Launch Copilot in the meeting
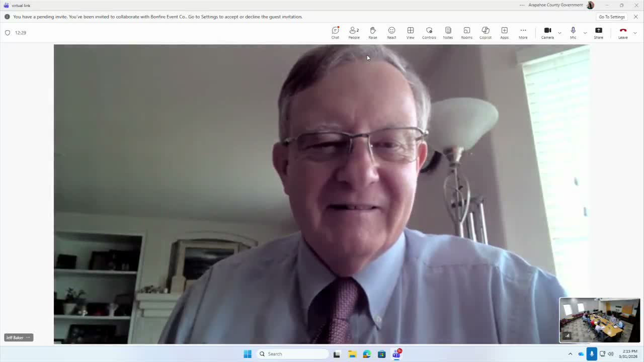The width and height of the screenshot is (644, 362). click(486, 33)
